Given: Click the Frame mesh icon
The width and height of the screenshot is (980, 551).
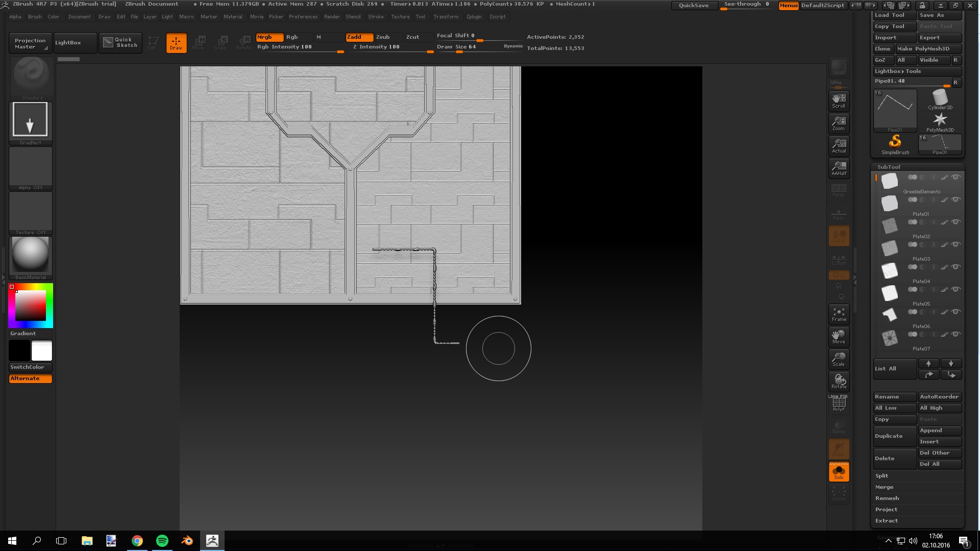Looking at the screenshot, I should (839, 314).
